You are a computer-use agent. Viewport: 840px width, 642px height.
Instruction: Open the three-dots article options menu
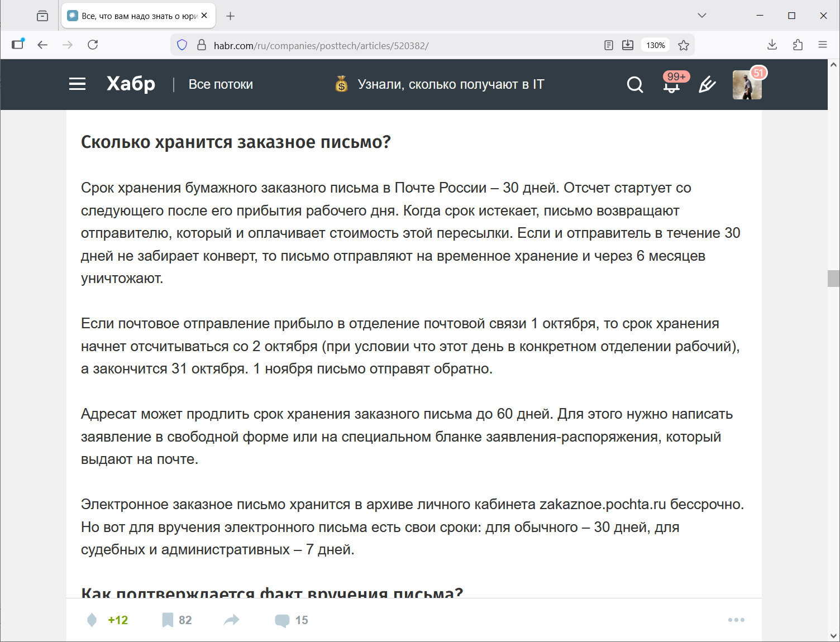736,620
